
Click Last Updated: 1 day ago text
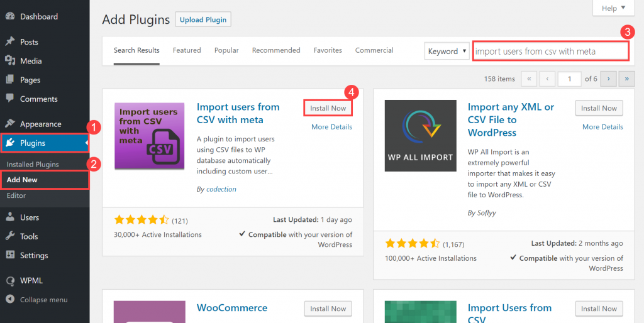(313, 219)
